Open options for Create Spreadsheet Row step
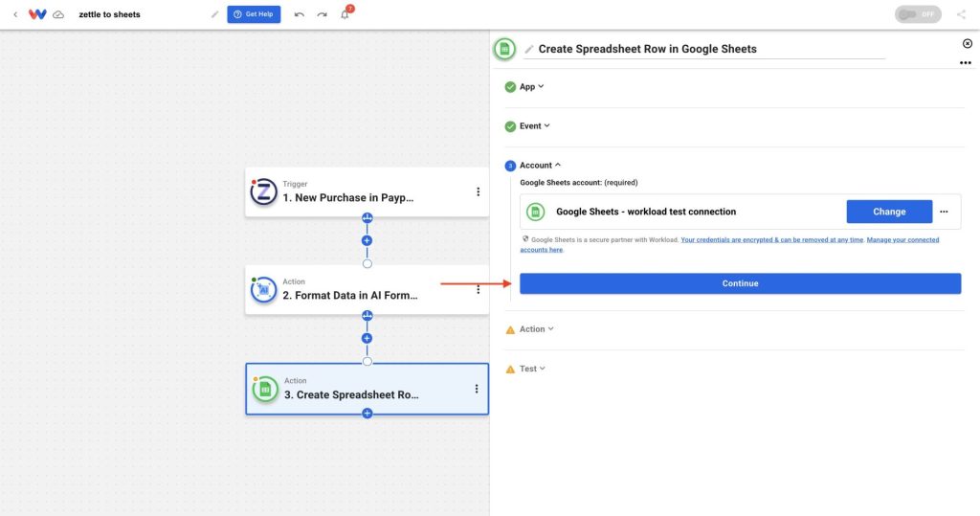Viewport: 980px width, 516px height. pyautogui.click(x=477, y=389)
